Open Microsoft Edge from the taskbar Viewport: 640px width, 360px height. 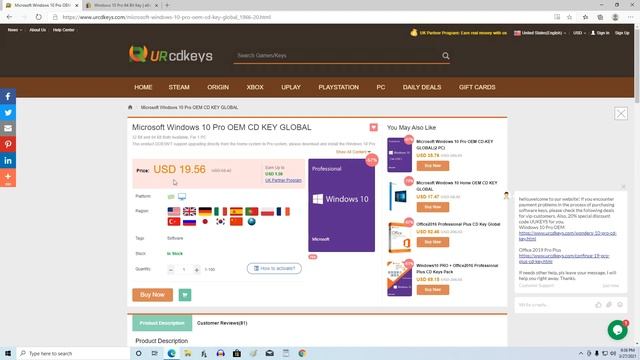pos(171,353)
